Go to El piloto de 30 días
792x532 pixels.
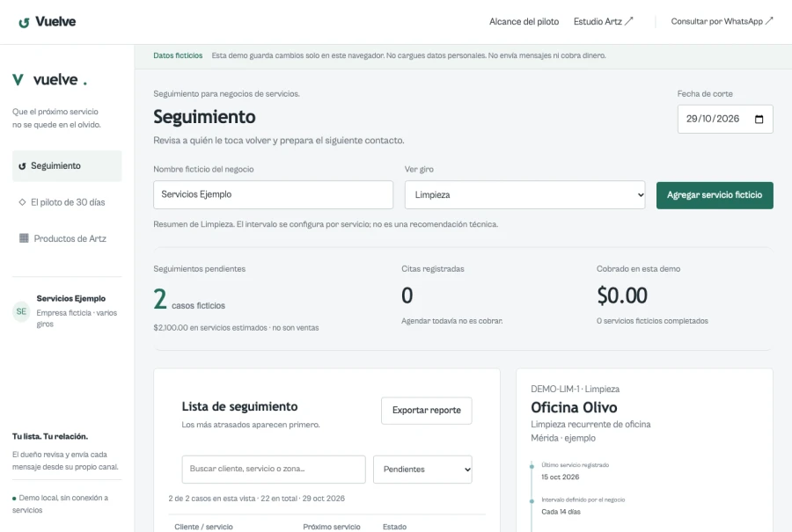click(67, 202)
